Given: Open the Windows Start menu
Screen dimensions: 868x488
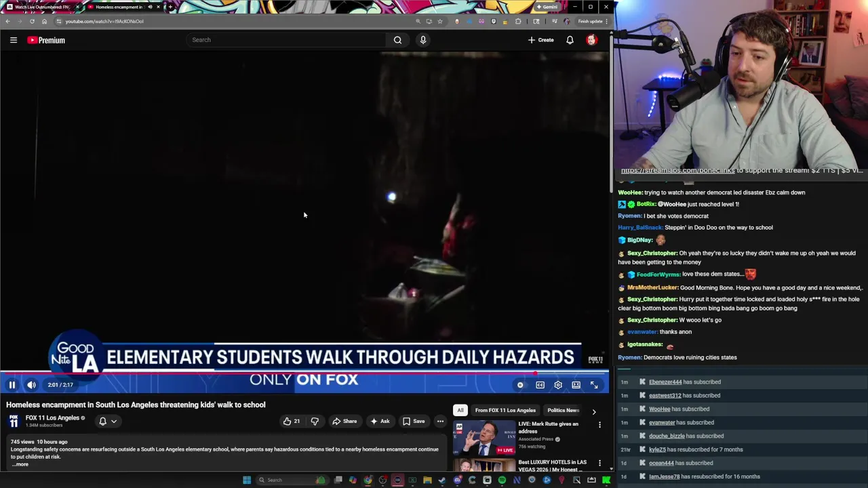Looking at the screenshot, I should tap(247, 480).
